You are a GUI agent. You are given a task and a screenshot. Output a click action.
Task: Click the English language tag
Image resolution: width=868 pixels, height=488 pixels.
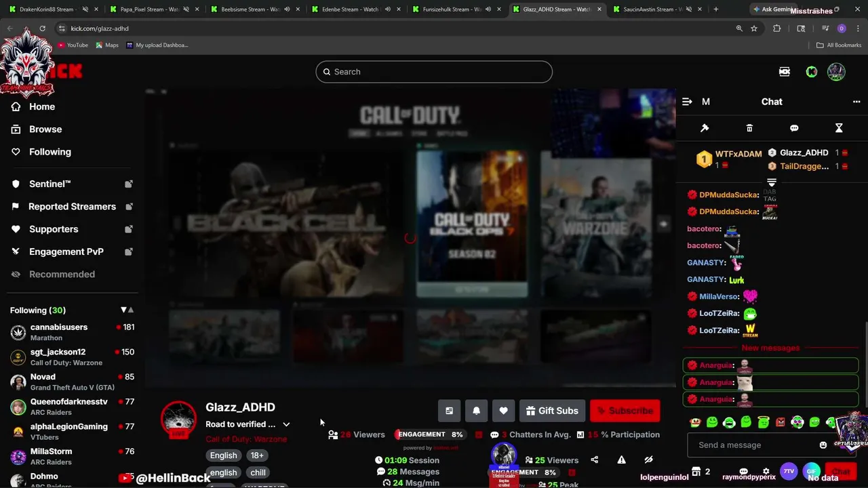(x=223, y=455)
